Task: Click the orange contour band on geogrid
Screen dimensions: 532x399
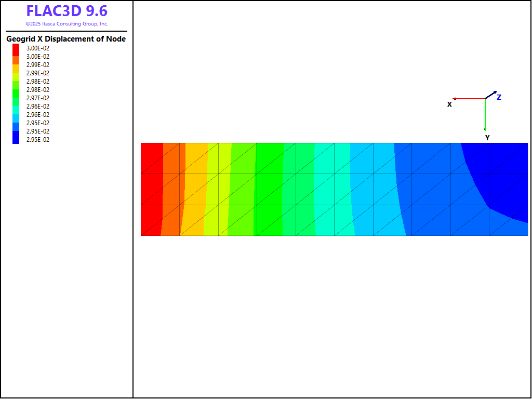Action: click(x=171, y=189)
